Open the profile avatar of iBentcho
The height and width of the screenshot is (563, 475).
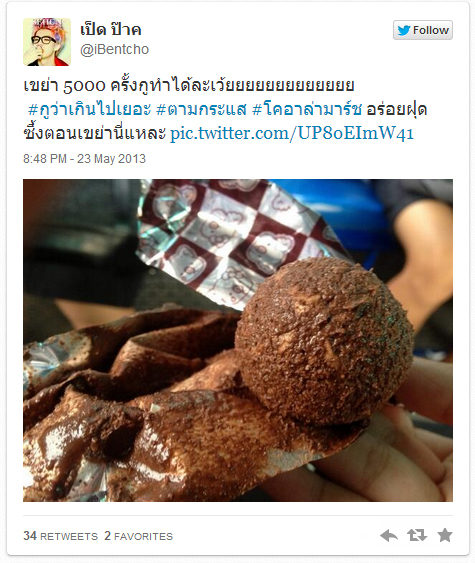click(47, 42)
